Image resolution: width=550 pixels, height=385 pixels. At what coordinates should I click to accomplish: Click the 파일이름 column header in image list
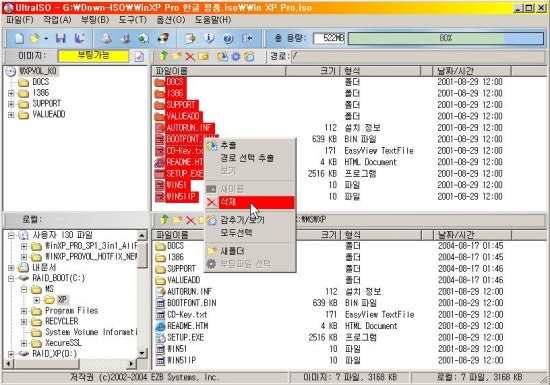(219, 71)
